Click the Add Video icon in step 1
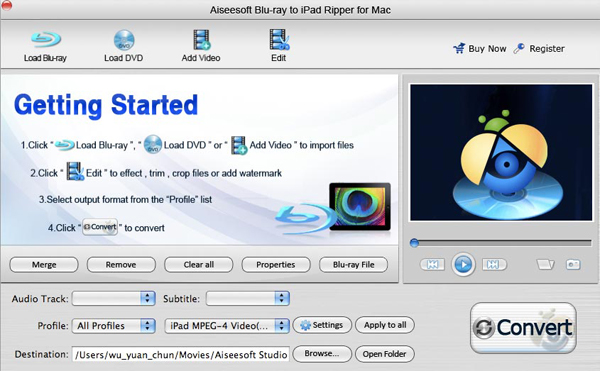 pyautogui.click(x=239, y=145)
